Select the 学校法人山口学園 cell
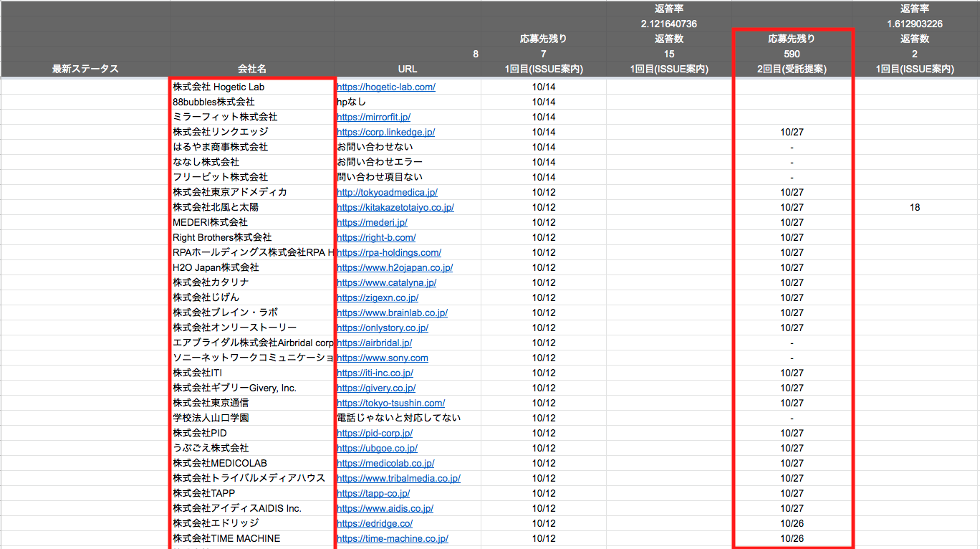The width and height of the screenshot is (980, 549). [252, 418]
